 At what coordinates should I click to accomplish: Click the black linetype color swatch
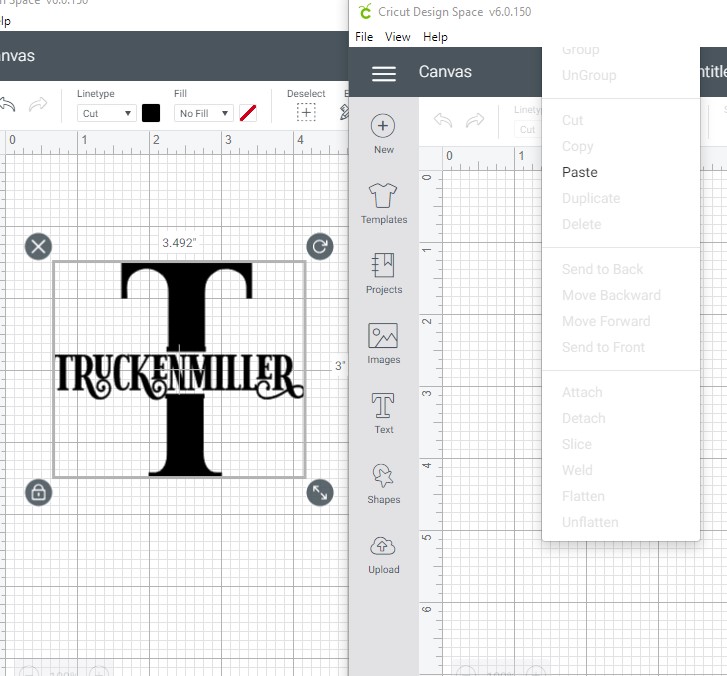(x=151, y=113)
